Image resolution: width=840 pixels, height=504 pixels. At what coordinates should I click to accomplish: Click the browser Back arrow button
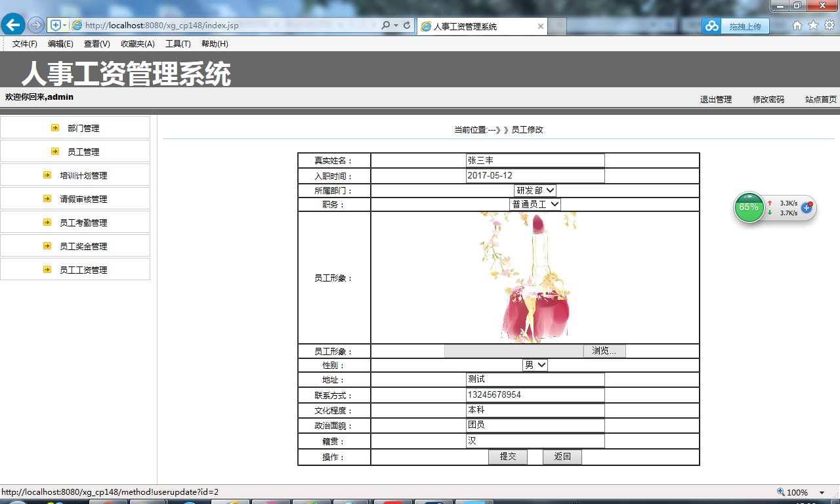(13, 25)
